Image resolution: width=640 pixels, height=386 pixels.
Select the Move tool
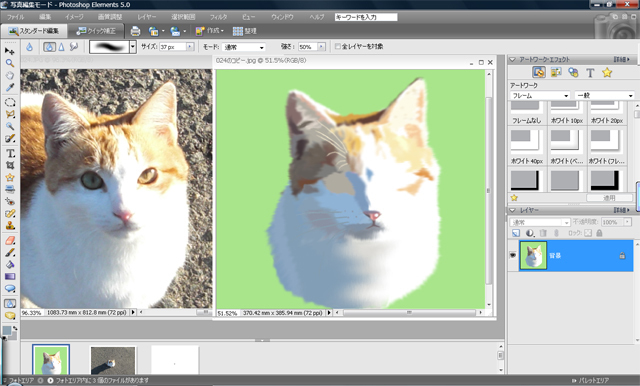(10, 51)
